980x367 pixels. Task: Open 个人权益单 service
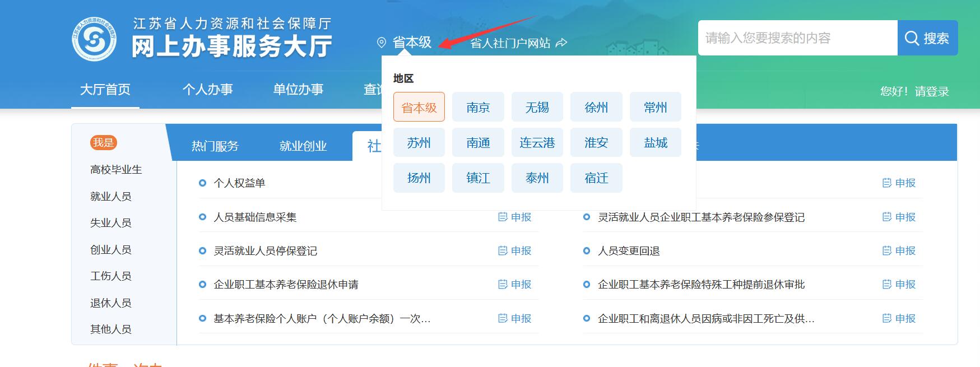[x=239, y=183]
